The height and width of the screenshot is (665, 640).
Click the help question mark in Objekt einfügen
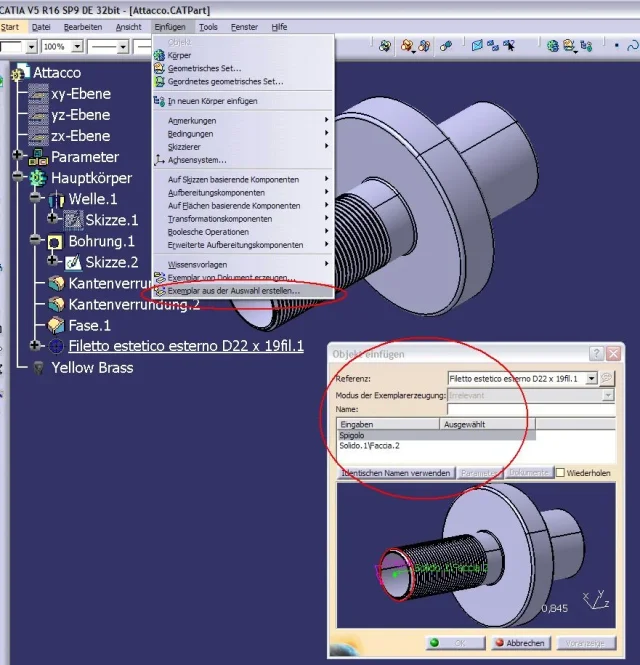[596, 353]
